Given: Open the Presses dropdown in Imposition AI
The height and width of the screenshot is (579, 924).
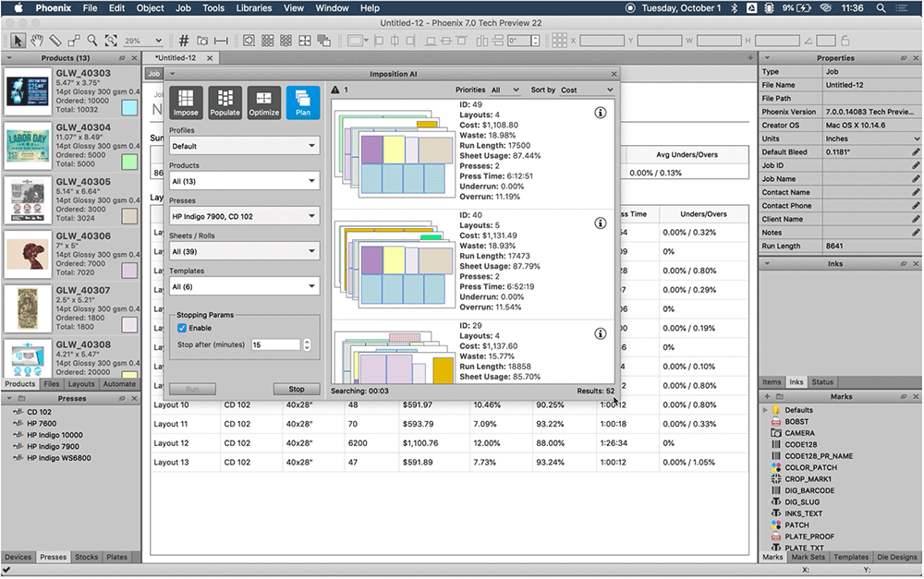Looking at the screenshot, I should [x=244, y=216].
